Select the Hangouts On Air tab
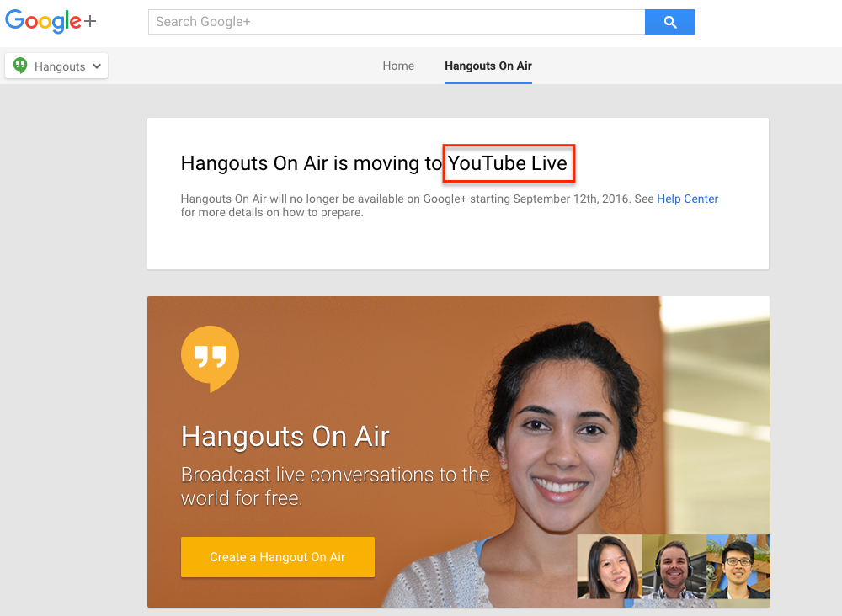The height and width of the screenshot is (616, 842). click(488, 66)
